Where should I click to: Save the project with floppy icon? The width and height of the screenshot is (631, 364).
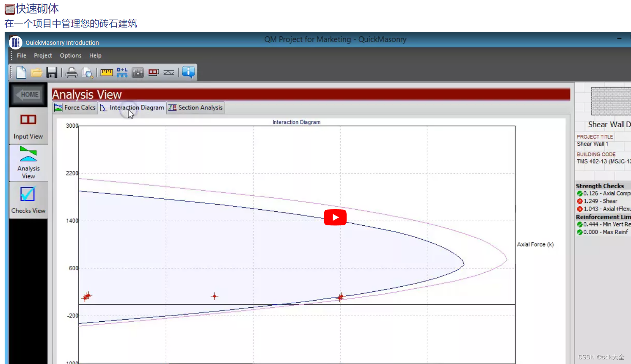52,73
